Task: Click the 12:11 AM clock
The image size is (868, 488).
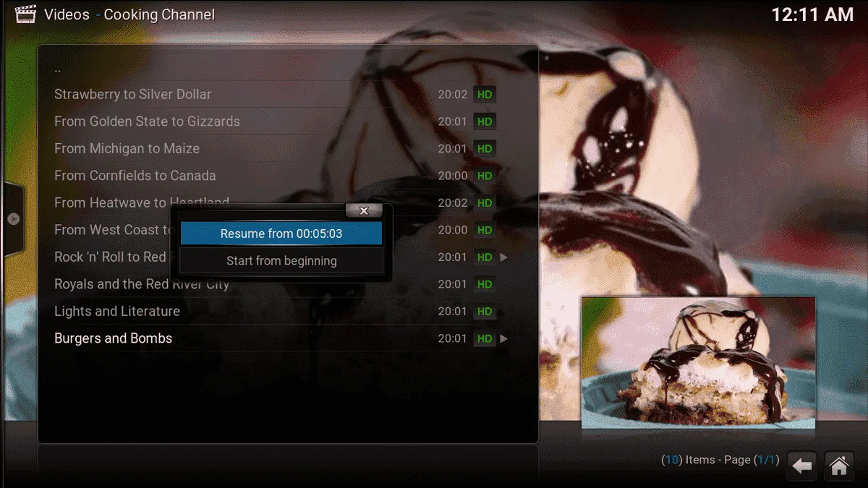Action: (x=812, y=14)
